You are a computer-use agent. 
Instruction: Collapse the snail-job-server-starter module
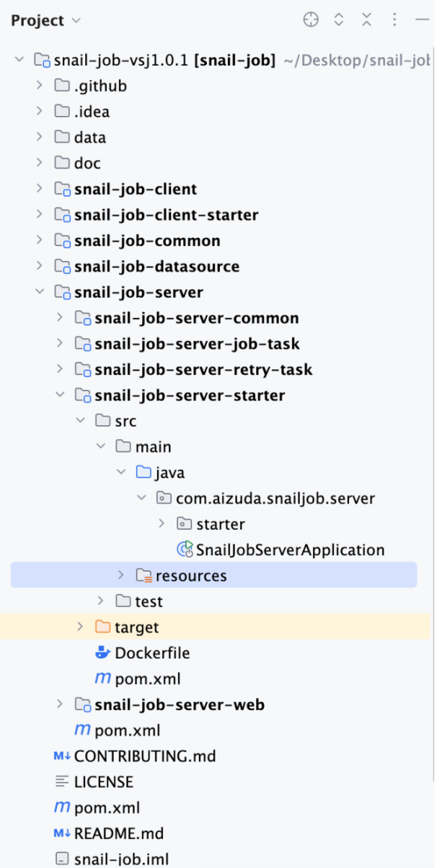(x=61, y=394)
